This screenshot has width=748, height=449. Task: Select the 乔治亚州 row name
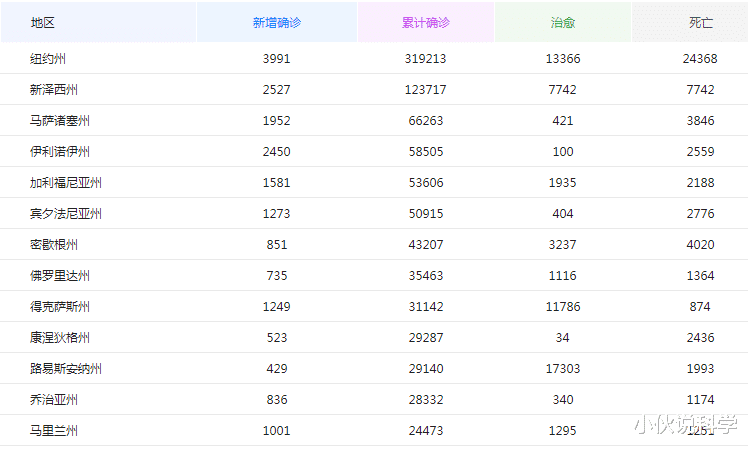coord(53,400)
